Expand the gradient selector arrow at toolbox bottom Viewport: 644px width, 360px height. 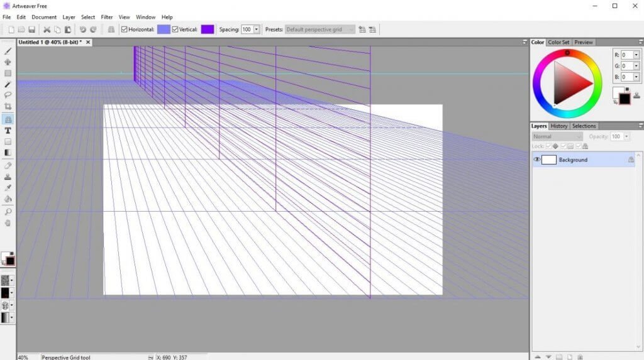pos(11,318)
